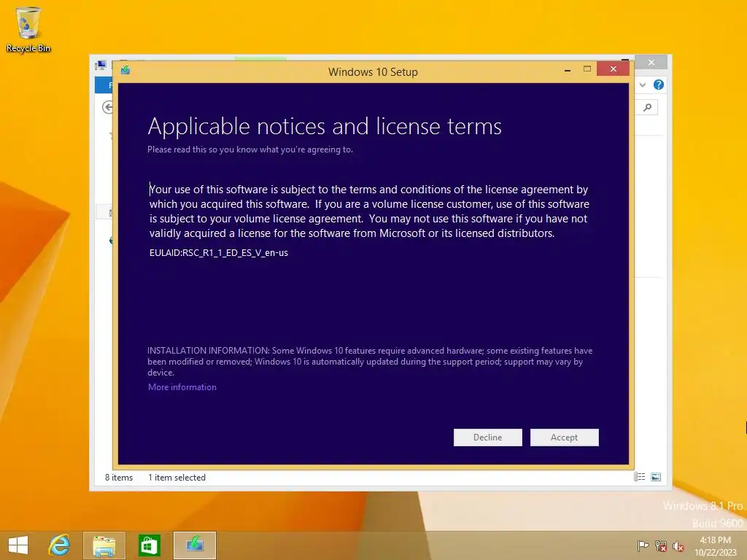747x560 pixels.
Task: Click the Decline button
Action: [x=487, y=437]
